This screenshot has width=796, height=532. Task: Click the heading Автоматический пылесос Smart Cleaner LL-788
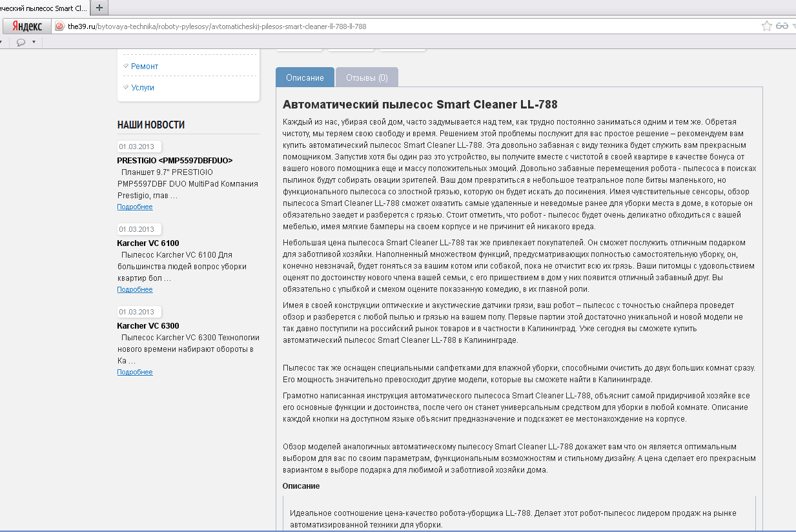420,105
